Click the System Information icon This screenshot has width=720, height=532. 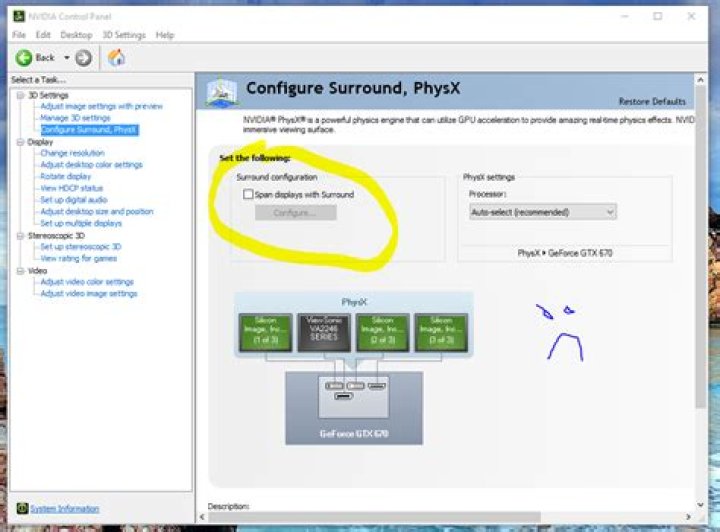[22, 508]
